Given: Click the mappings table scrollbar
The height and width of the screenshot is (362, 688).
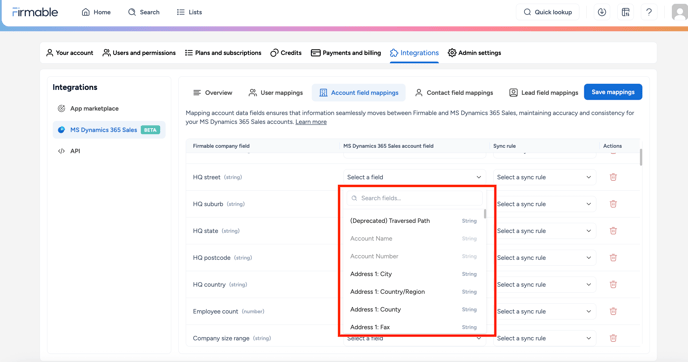Looking at the screenshot, I should [641, 158].
